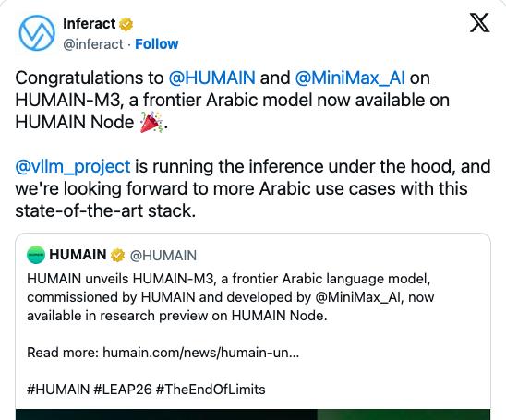
Task: Open the @HUMAIN mention in main tweet
Action: tap(212, 78)
